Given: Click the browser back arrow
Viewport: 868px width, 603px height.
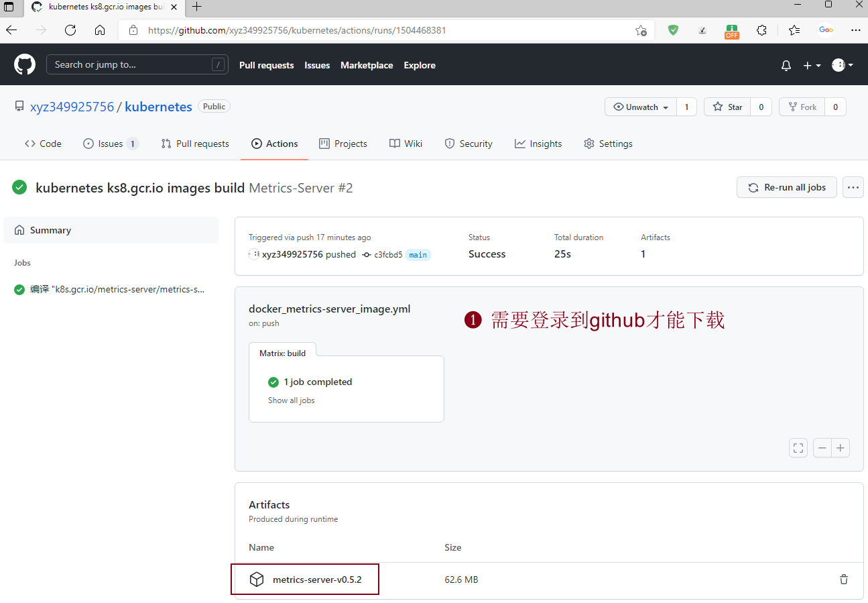Looking at the screenshot, I should click(x=11, y=30).
